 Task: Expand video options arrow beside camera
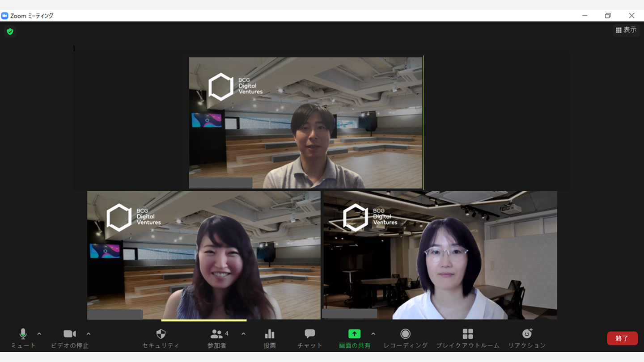tap(89, 334)
